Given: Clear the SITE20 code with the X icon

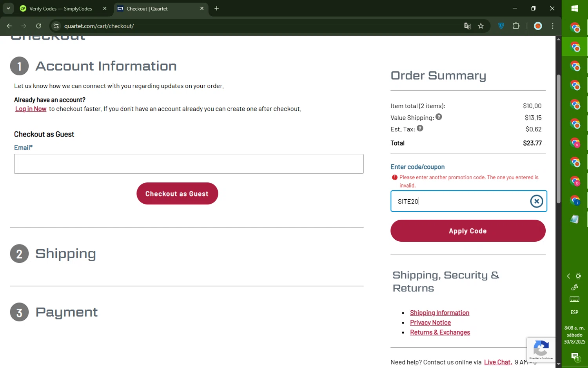Looking at the screenshot, I should point(536,201).
